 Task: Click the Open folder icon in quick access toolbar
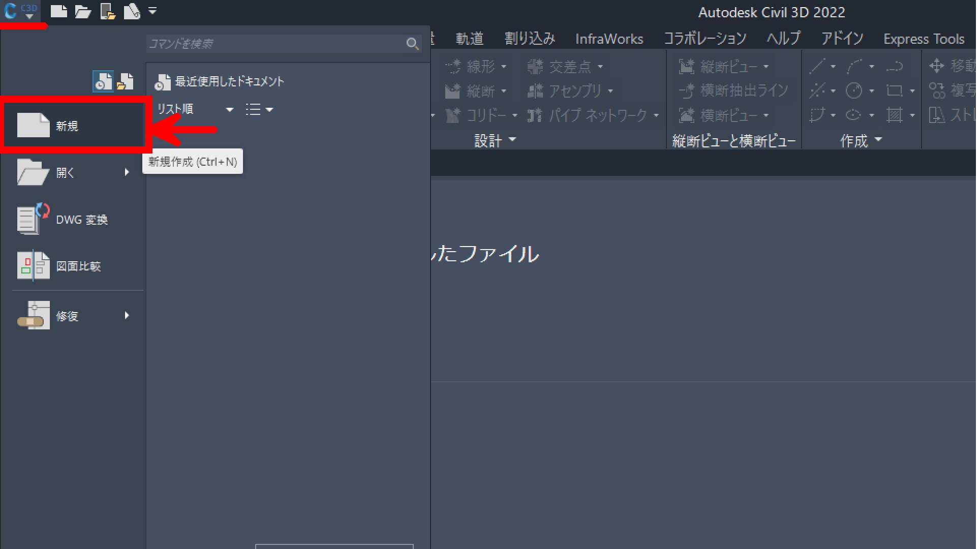(83, 11)
